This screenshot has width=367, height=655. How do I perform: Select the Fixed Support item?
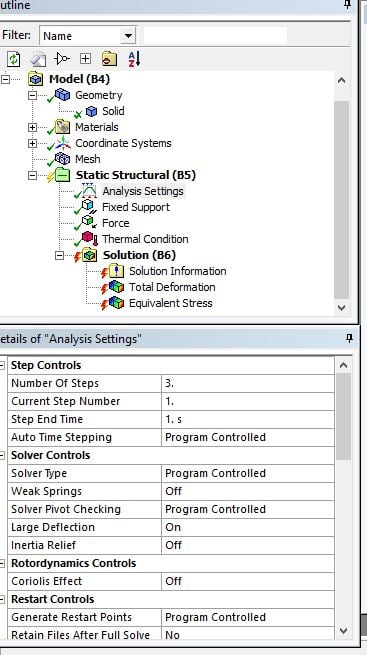click(x=136, y=207)
